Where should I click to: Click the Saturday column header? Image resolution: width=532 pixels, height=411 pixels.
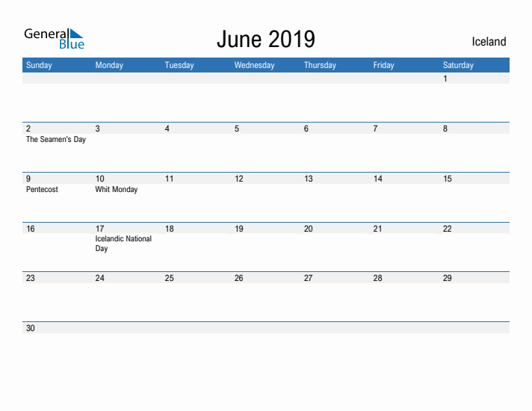click(x=458, y=65)
